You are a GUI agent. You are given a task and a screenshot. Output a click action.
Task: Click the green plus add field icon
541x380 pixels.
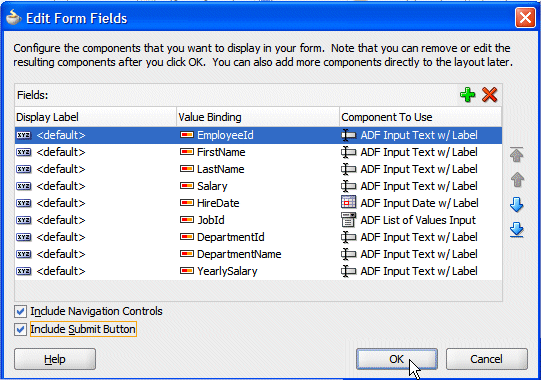[x=468, y=95]
